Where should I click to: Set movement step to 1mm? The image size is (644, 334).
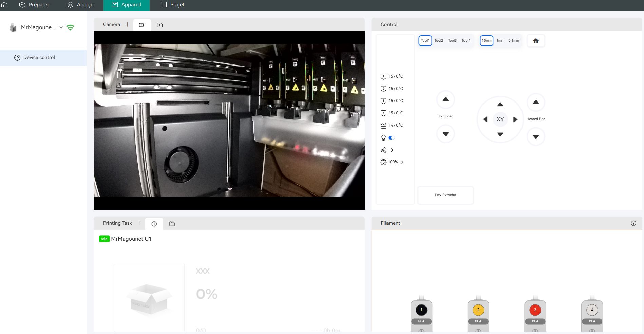tap(500, 41)
